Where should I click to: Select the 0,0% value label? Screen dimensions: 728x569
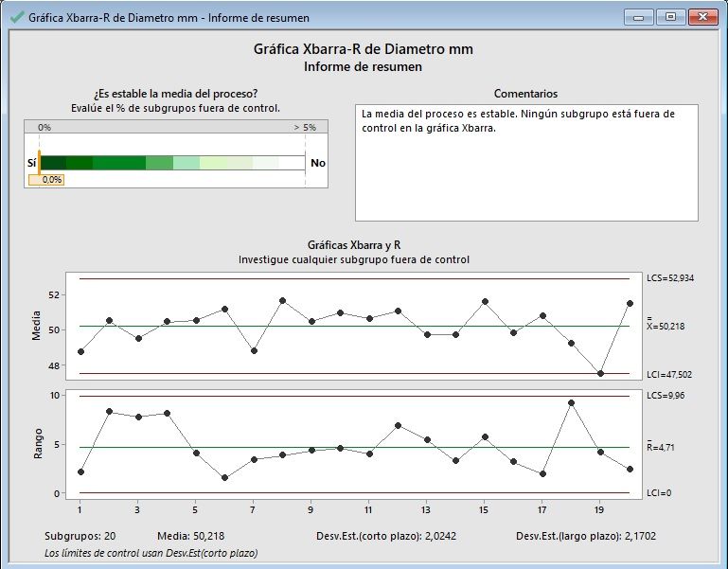tap(48, 179)
